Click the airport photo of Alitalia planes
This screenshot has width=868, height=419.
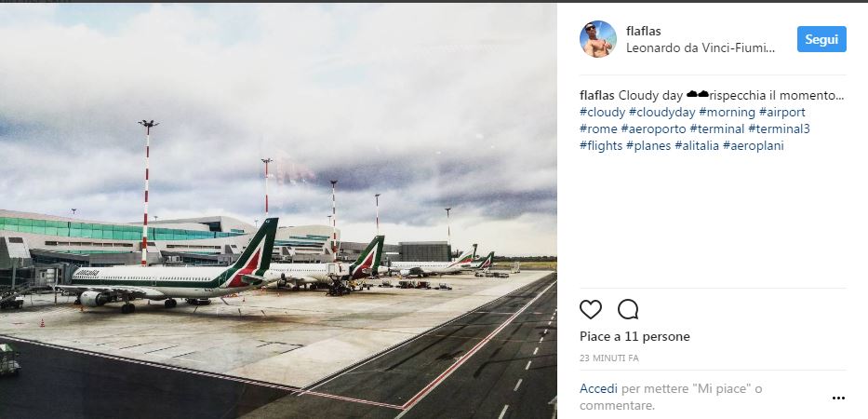(278, 210)
